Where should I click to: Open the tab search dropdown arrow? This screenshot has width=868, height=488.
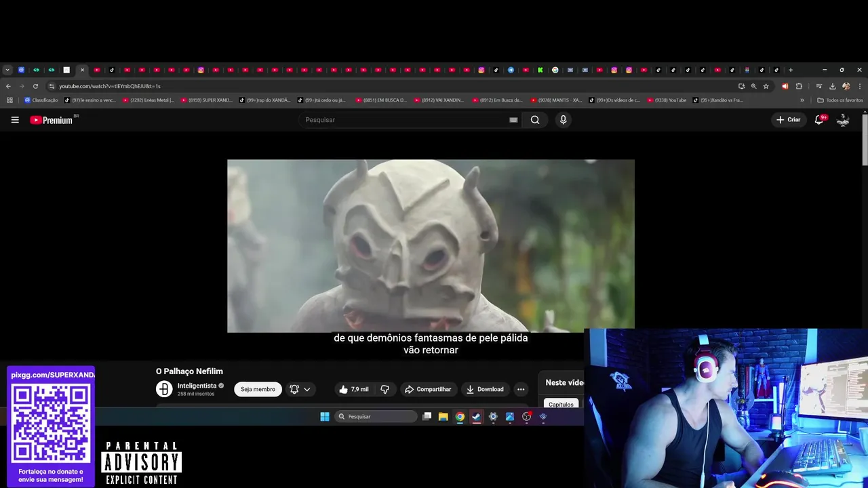(7, 70)
